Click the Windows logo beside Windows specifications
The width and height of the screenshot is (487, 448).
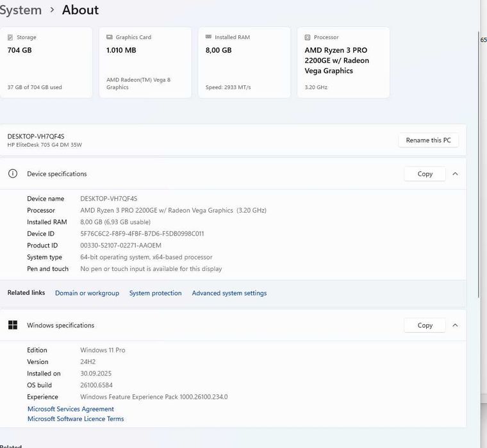pos(13,325)
